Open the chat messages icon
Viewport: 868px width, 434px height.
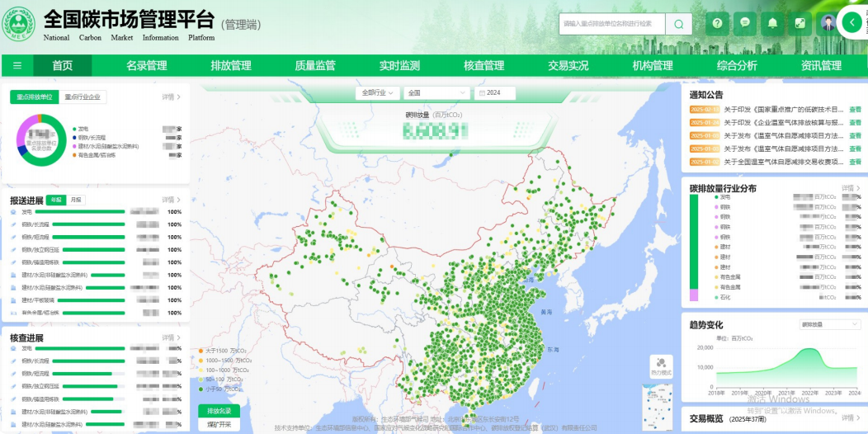[745, 24]
